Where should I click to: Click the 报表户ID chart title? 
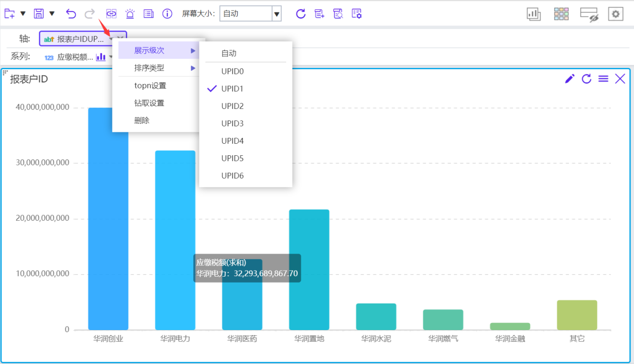pyautogui.click(x=29, y=79)
